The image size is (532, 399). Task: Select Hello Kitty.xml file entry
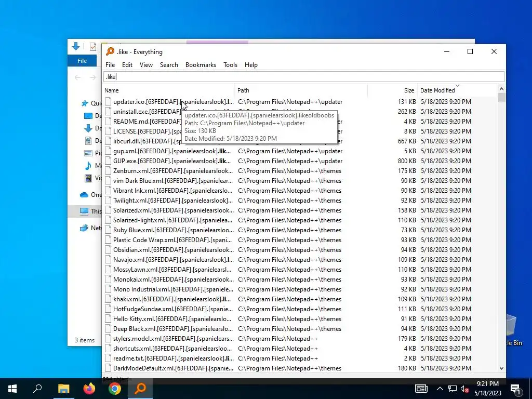click(x=172, y=318)
